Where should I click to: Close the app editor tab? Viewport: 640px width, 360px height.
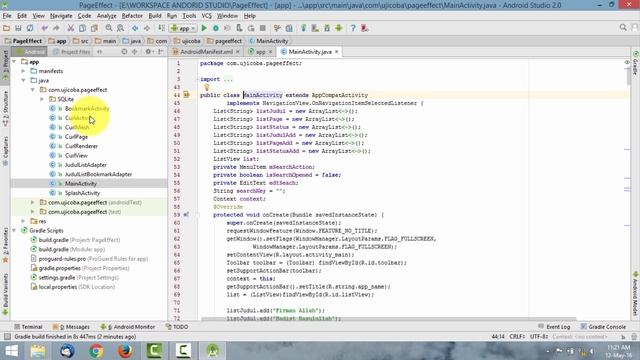tap(270, 52)
